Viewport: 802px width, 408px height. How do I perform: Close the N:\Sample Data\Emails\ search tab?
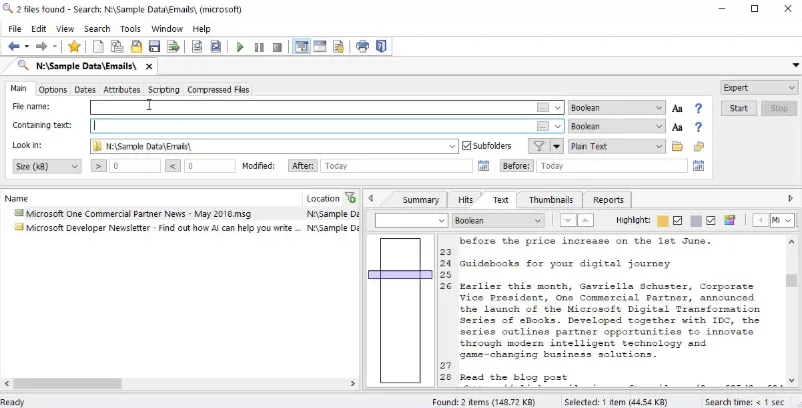tap(149, 66)
